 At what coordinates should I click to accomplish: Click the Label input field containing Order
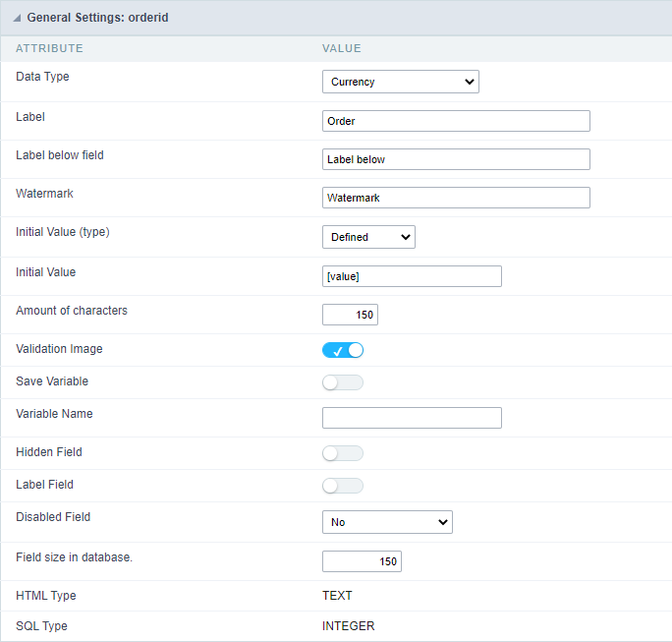point(456,121)
